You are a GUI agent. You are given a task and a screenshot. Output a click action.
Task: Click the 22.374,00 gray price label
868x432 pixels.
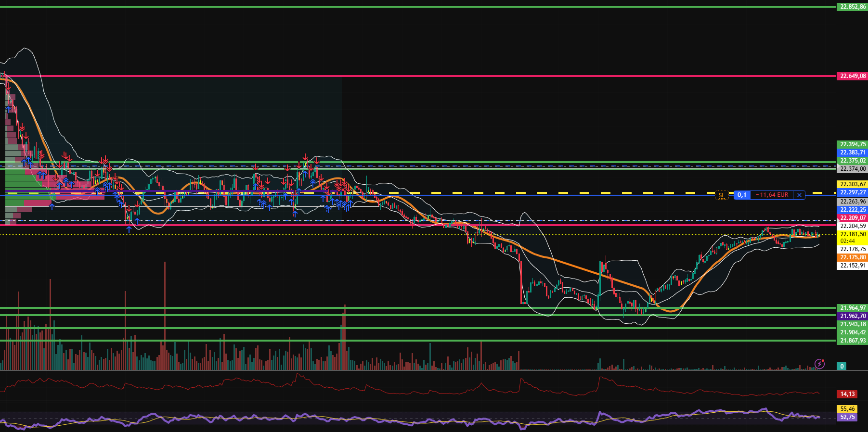click(x=853, y=169)
